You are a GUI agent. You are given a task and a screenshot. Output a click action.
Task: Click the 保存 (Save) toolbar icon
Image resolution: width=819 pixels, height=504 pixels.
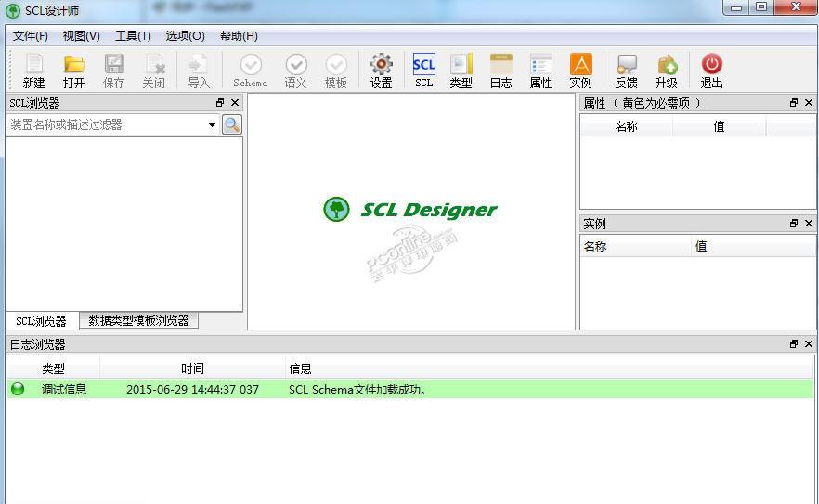pos(114,71)
